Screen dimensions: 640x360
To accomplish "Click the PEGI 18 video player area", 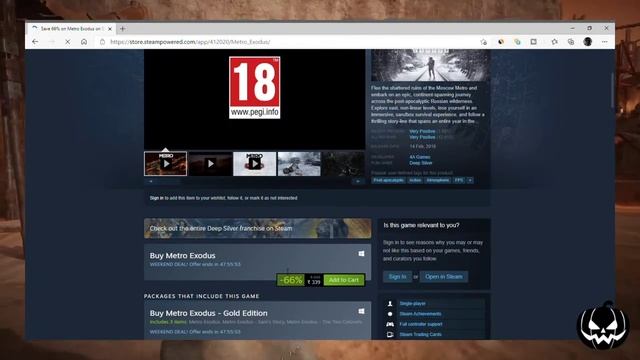I will [255, 100].
